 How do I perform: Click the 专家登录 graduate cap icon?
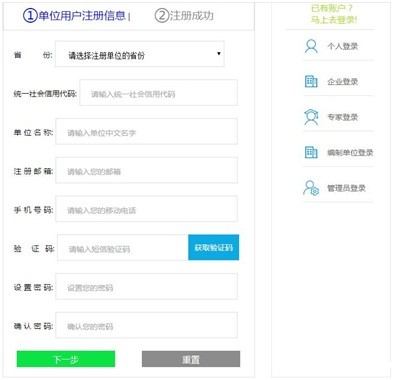(311, 117)
